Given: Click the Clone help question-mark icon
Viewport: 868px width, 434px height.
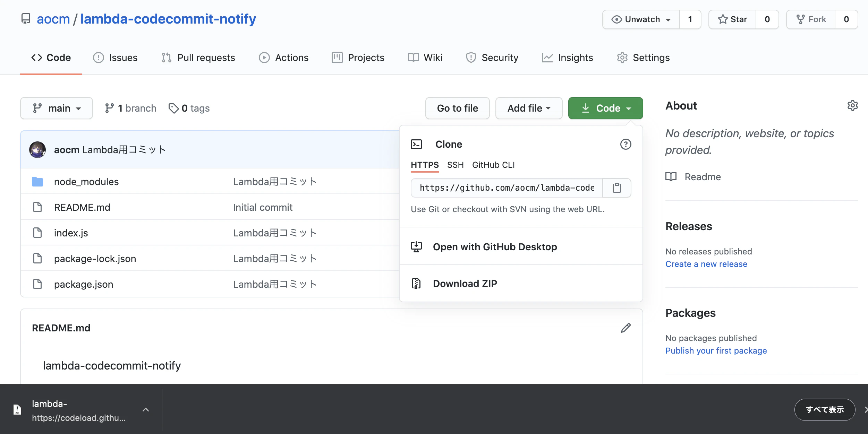Looking at the screenshot, I should [626, 144].
